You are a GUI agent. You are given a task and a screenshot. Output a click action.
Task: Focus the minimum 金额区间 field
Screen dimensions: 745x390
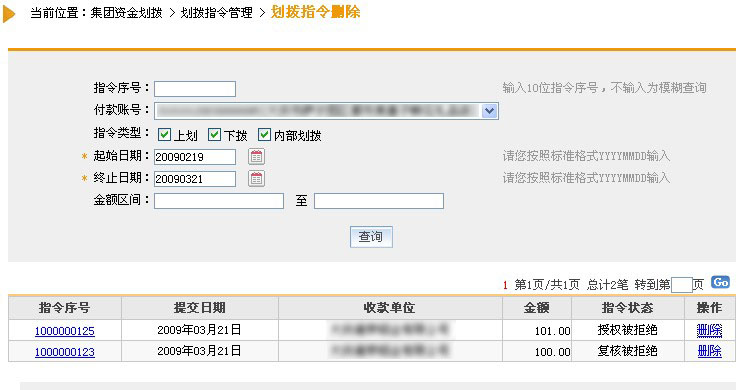click(219, 201)
